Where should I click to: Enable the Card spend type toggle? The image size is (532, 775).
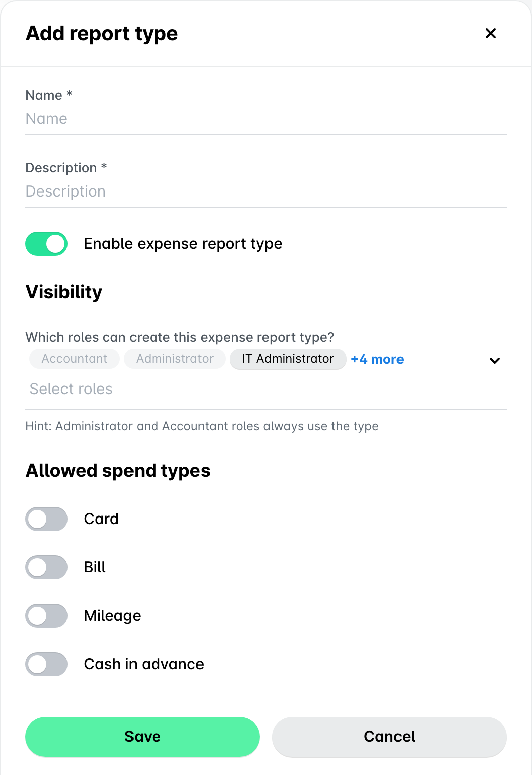46,519
